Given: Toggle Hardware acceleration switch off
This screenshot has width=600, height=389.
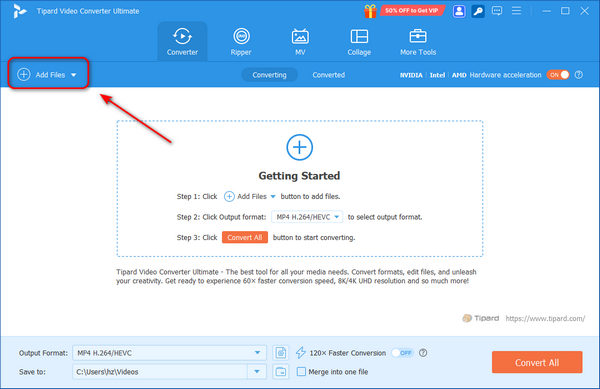Looking at the screenshot, I should [558, 75].
